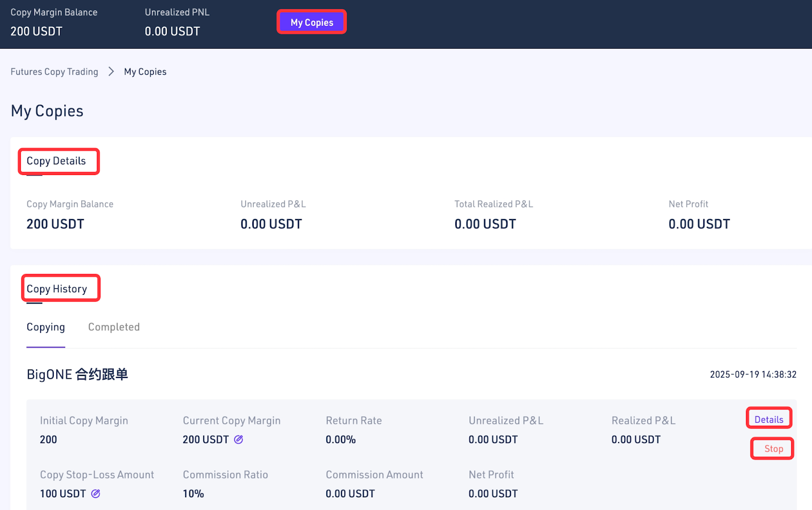Switch to the Copy Details tab
Screen dimensions: 812x510
[x=56, y=161]
